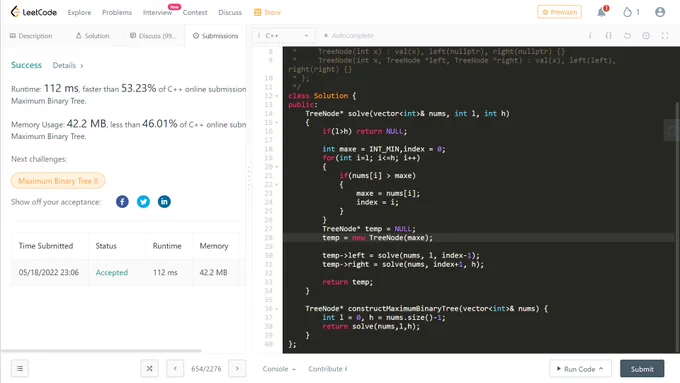Expand submission Details
Viewport: 680px width, 383px height.
(68, 65)
